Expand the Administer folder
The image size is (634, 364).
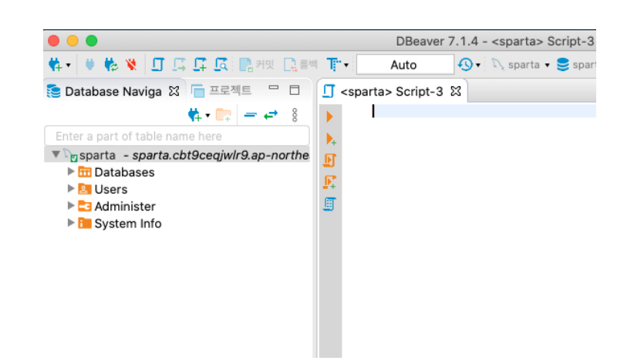[71, 205]
